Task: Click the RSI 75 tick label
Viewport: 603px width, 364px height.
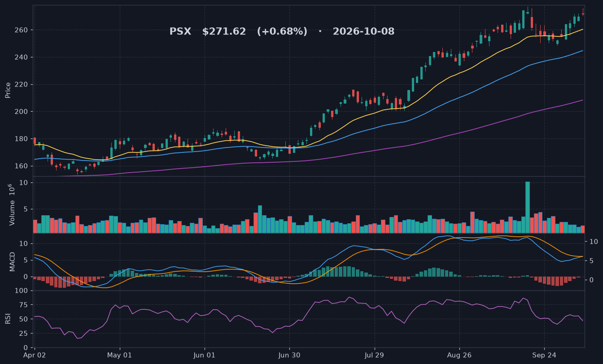Action: pos(23,305)
